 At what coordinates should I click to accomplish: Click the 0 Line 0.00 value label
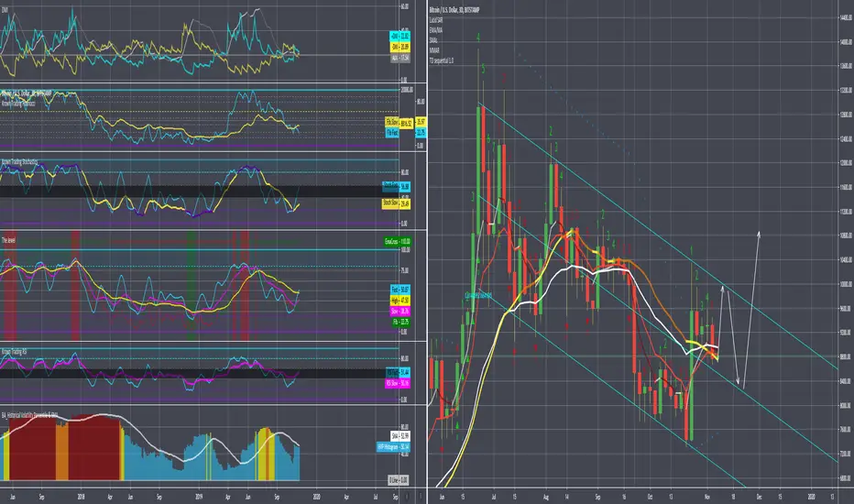pos(399,480)
